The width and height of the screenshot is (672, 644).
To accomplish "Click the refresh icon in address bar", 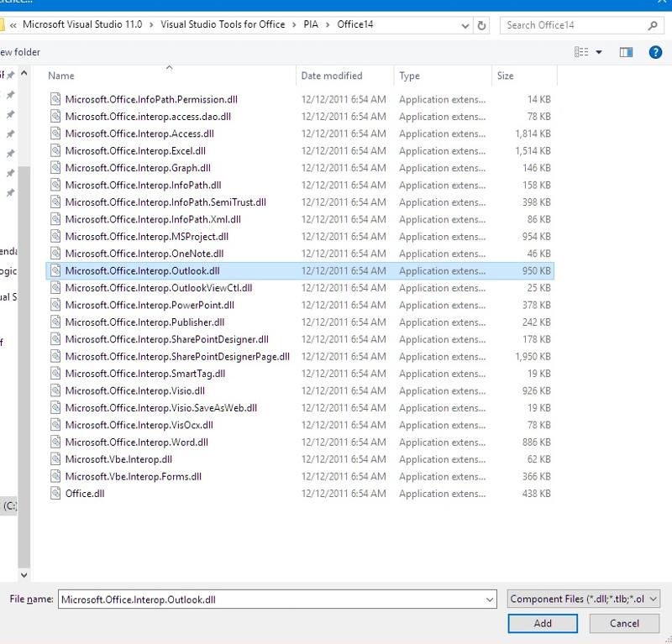I will coord(481,25).
